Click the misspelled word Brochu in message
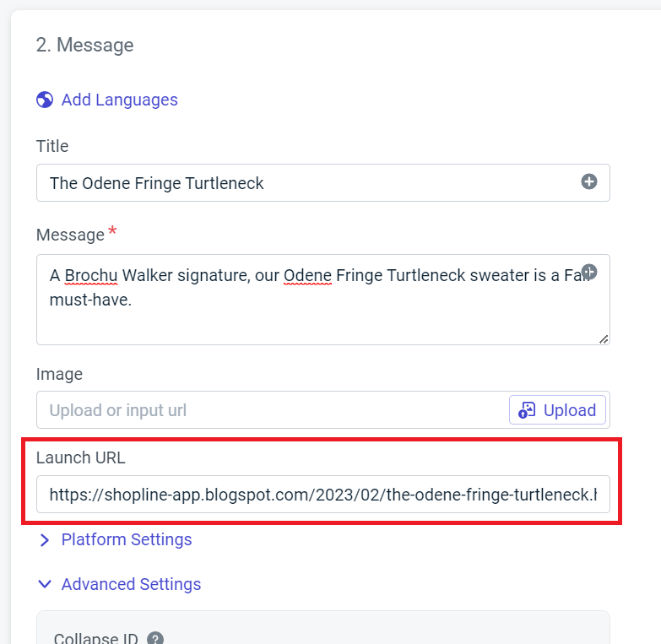Screen dimensions: 661x644 [89, 276]
